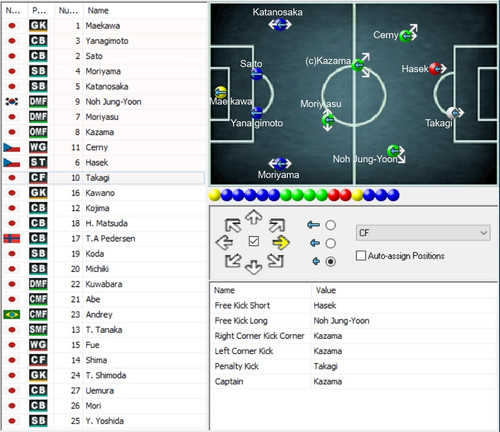This screenshot has height=432, width=500.
Task: Click the Czech flag next to Cerny
Action: (12, 147)
